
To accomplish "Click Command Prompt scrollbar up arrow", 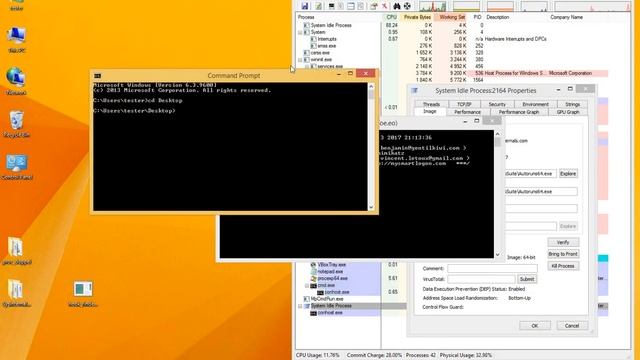I will [x=371, y=86].
